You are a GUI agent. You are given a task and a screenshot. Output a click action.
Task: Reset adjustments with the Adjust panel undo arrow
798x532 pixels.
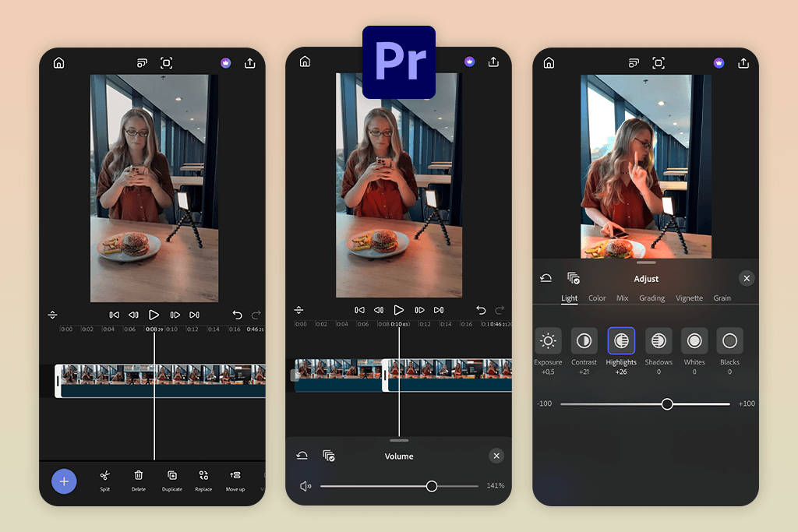[546, 278]
